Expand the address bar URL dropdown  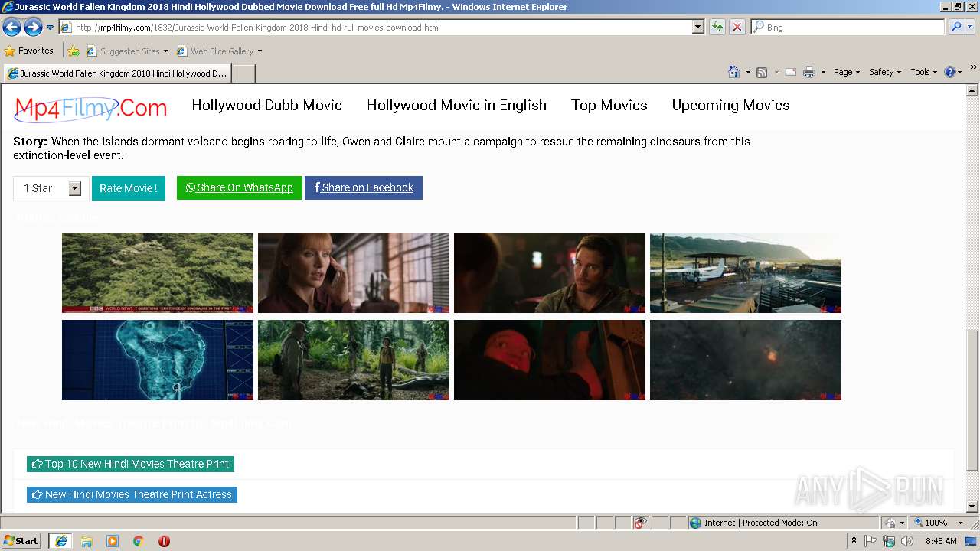pyautogui.click(x=697, y=27)
